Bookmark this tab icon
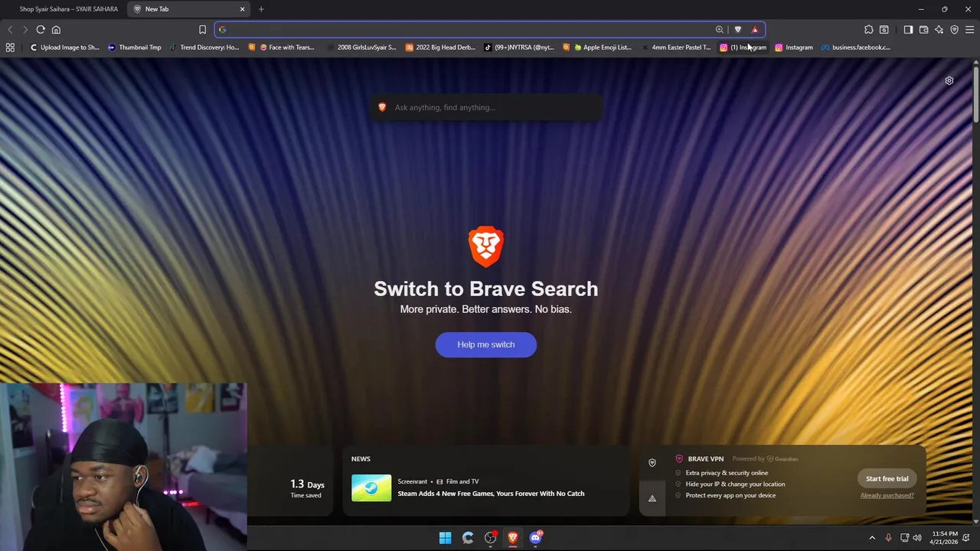980x551 pixels. [x=202, y=30]
